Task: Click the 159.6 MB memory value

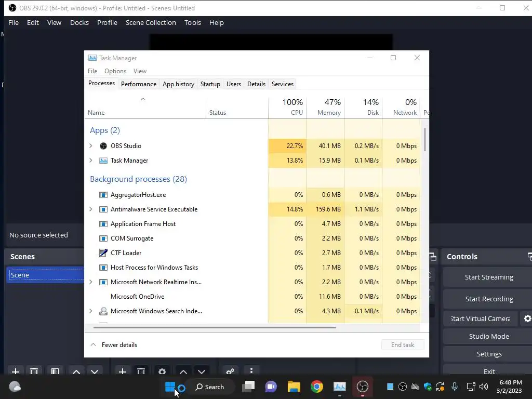Action: point(328,209)
